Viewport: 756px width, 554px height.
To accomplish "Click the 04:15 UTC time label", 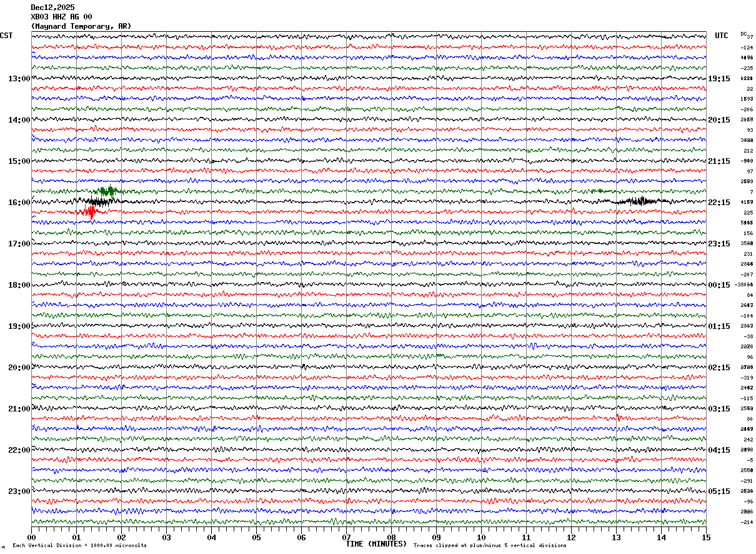I will pos(719,450).
